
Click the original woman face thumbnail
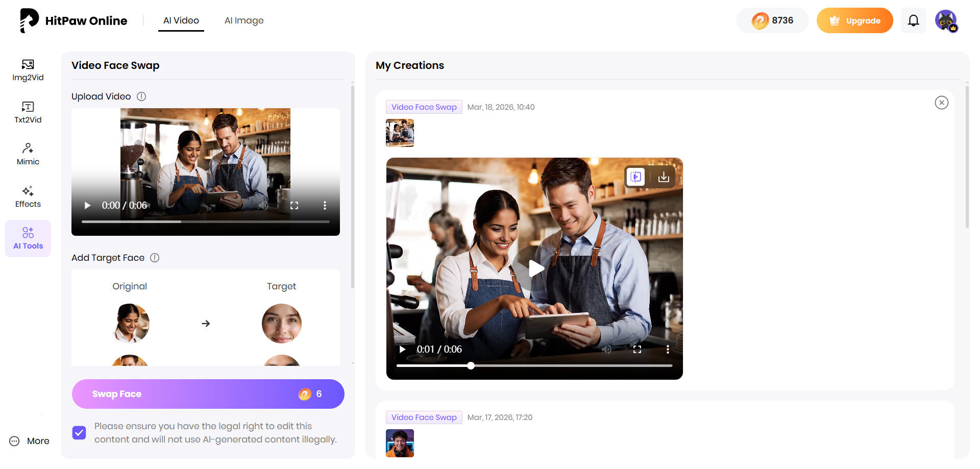click(131, 324)
